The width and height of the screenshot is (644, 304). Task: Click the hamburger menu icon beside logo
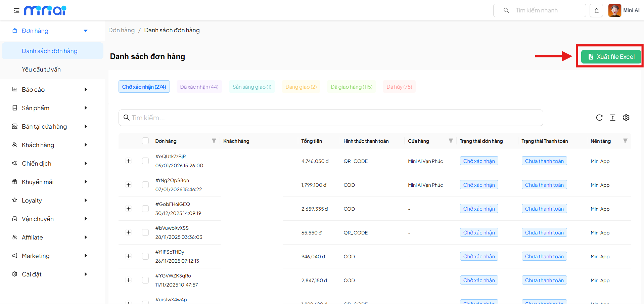click(16, 11)
